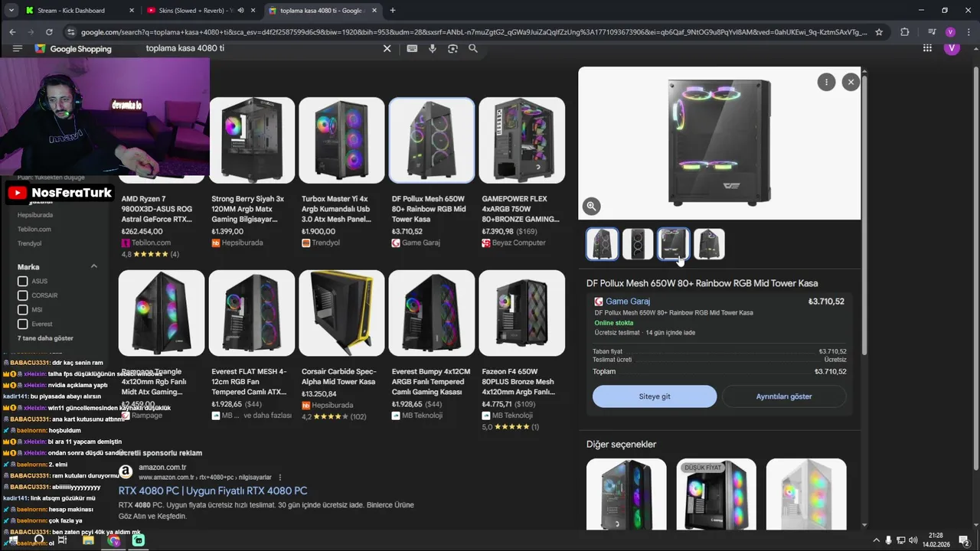Open Game Garaj seller link
Viewport: 980px width, 551px height.
[628, 302]
